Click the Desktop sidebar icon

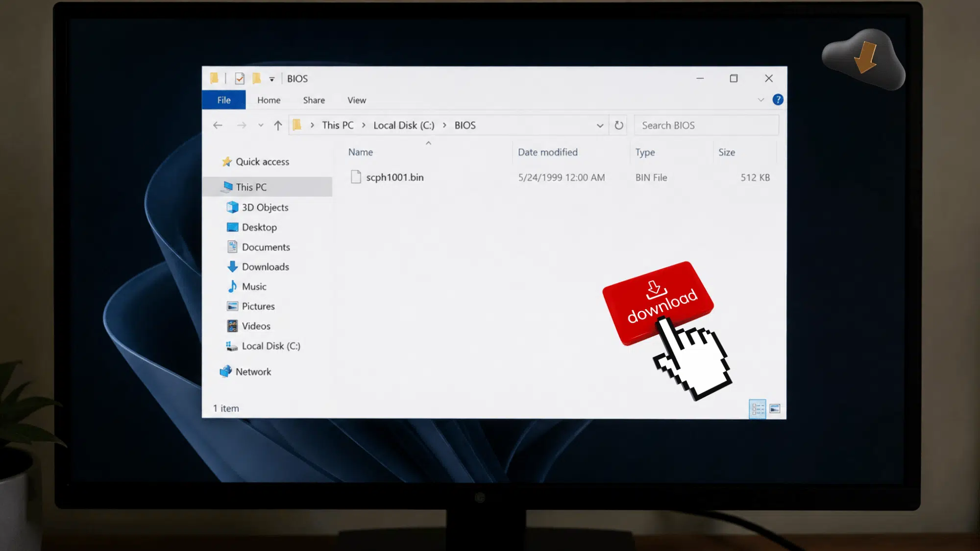pyautogui.click(x=232, y=227)
